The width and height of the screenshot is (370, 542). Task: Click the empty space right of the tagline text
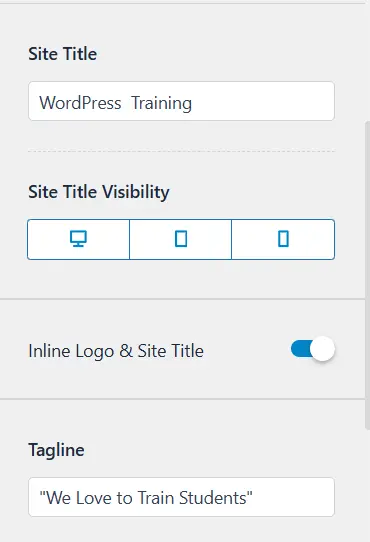tap(293, 497)
